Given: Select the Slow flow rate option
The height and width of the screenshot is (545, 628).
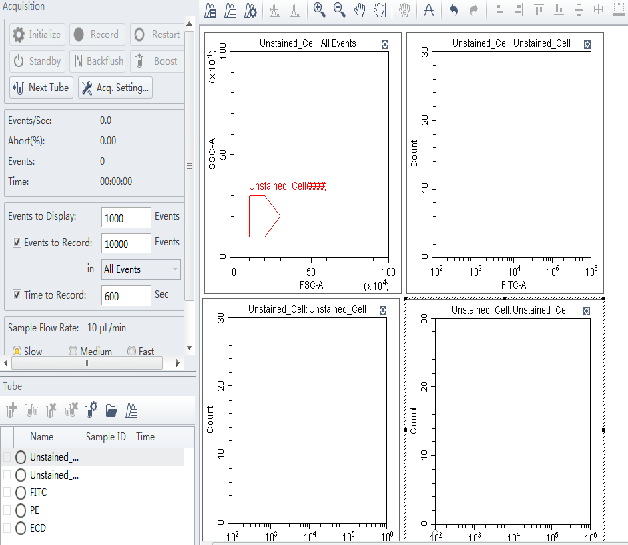Looking at the screenshot, I should pyautogui.click(x=17, y=351).
